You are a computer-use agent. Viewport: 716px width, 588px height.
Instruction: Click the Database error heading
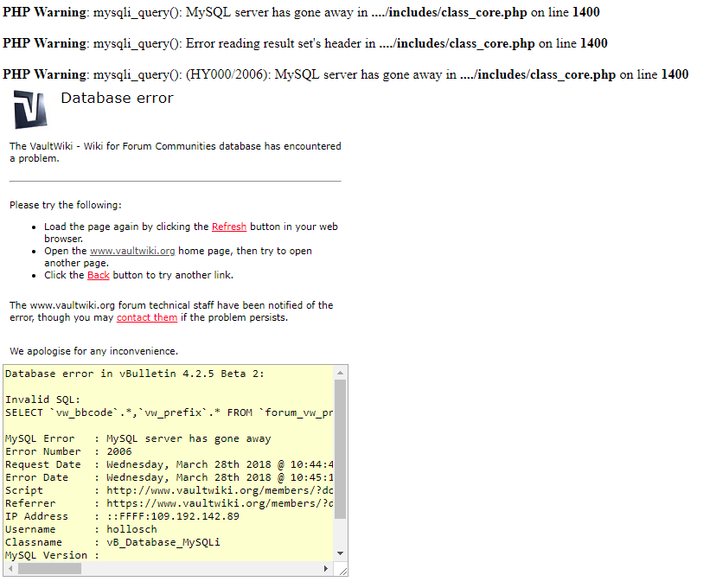tap(117, 98)
